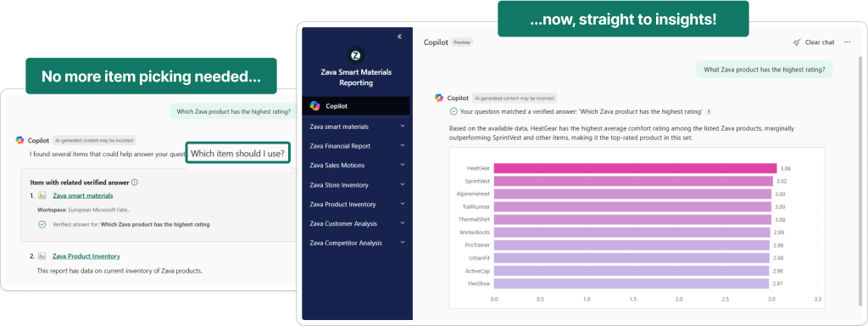Click the report icon next to Zava smart materials
The width and height of the screenshot is (868, 326).
click(x=42, y=195)
